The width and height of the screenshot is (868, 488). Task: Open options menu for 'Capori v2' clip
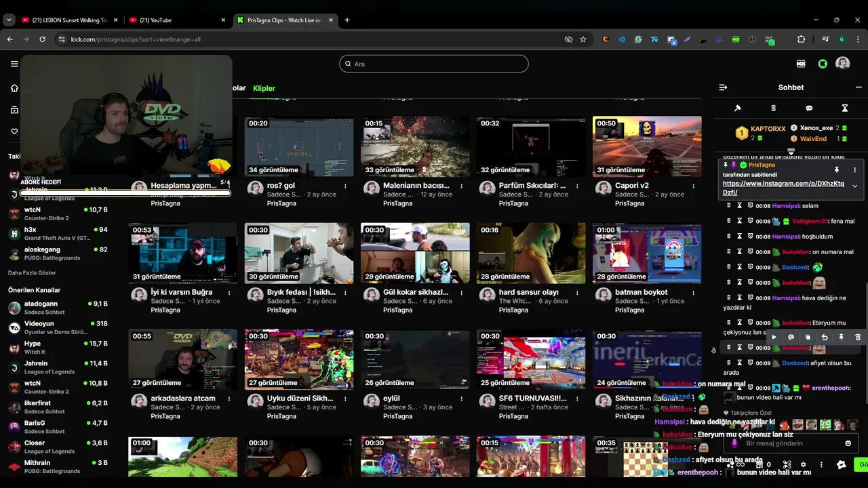pyautogui.click(x=694, y=186)
